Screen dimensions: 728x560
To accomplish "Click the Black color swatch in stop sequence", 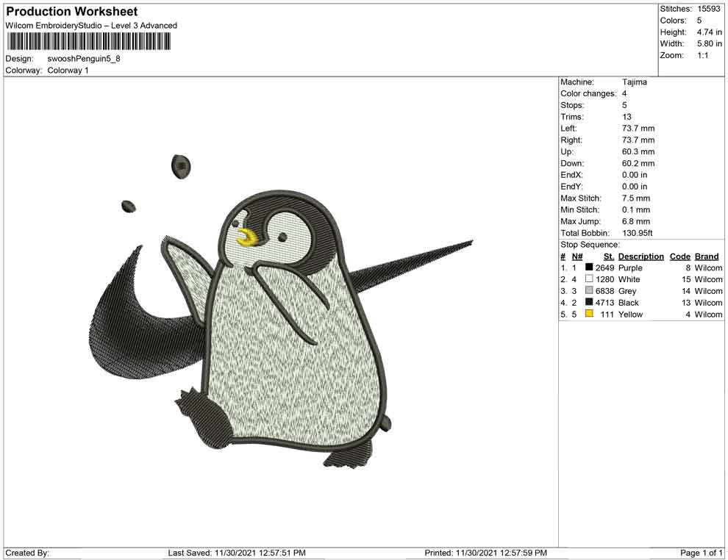I will point(589,302).
